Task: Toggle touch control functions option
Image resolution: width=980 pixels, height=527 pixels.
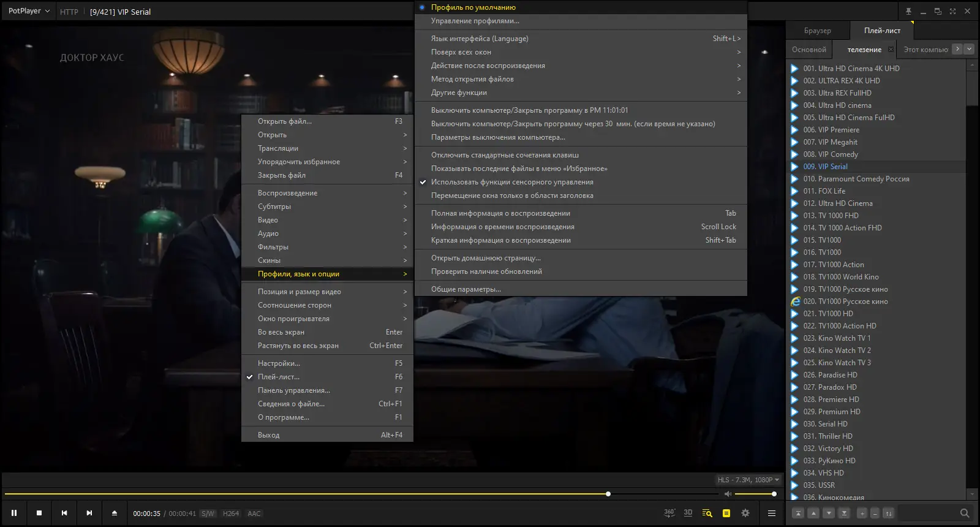Action: [512, 182]
